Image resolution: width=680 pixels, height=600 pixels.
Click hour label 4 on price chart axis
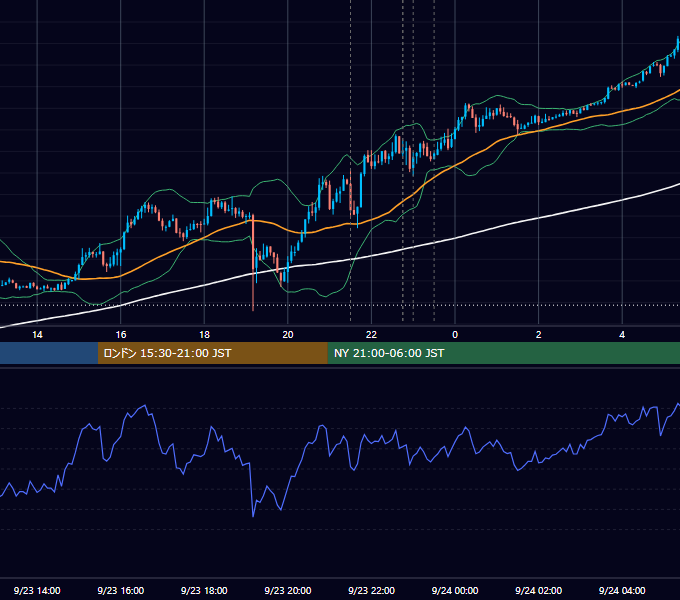click(622, 335)
